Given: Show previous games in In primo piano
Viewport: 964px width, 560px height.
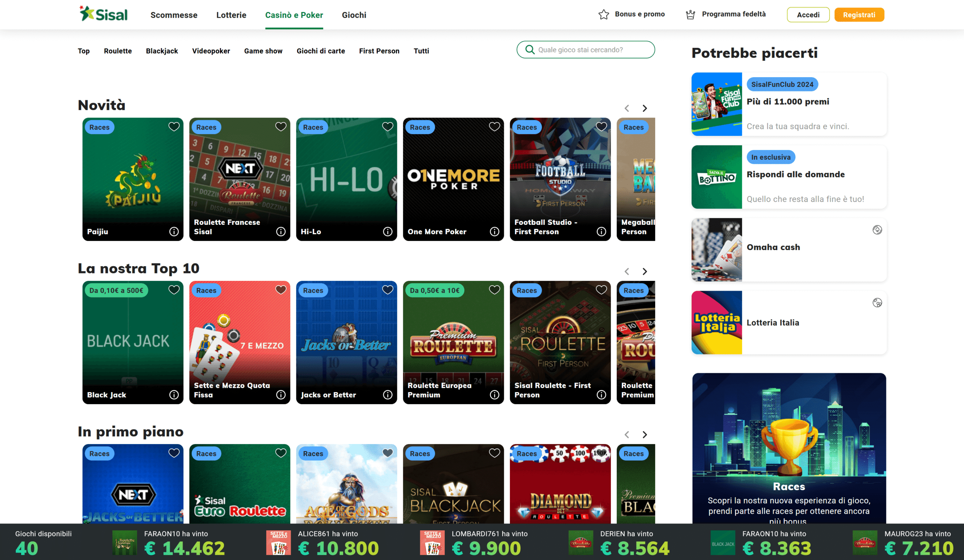Looking at the screenshot, I should pos(627,435).
